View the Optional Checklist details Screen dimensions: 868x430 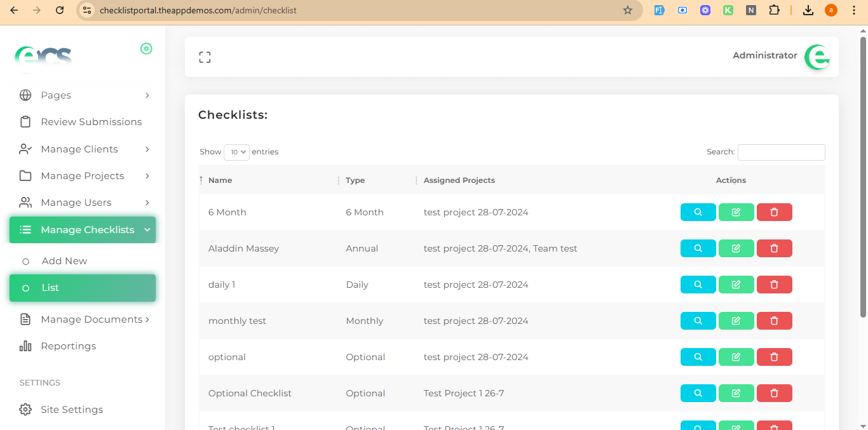click(x=698, y=393)
